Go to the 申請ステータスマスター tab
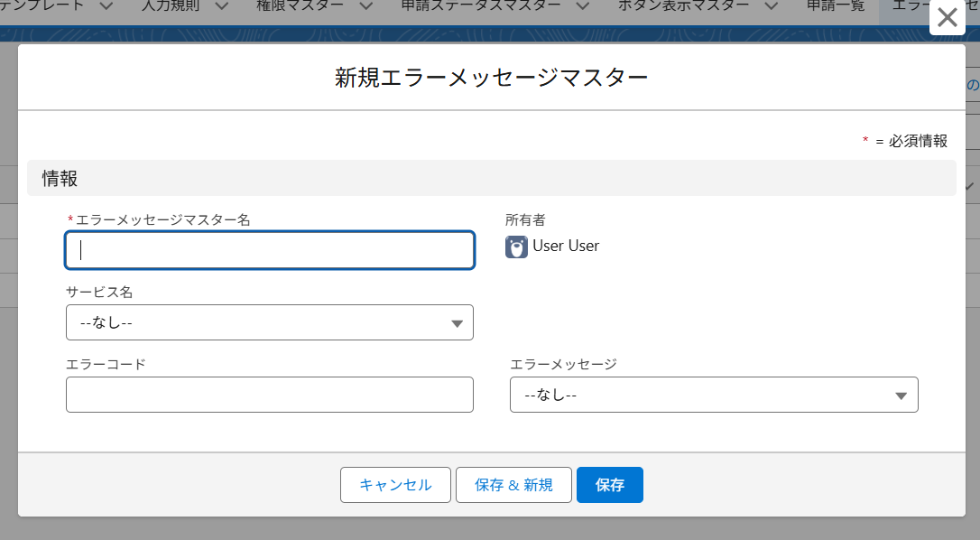This screenshot has width=980, height=540. pyautogui.click(x=481, y=5)
